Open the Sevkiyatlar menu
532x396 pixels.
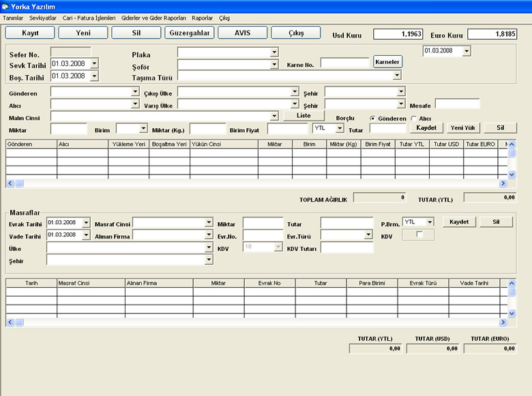click(x=43, y=18)
